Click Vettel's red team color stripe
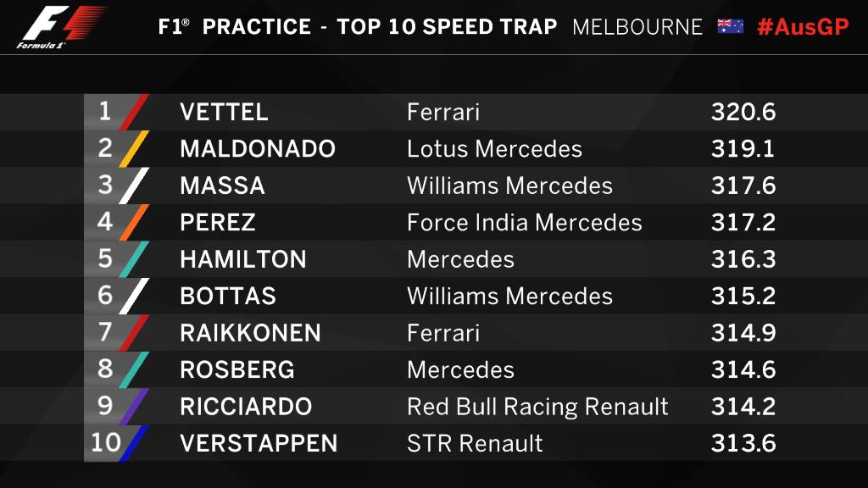 pyautogui.click(x=134, y=112)
